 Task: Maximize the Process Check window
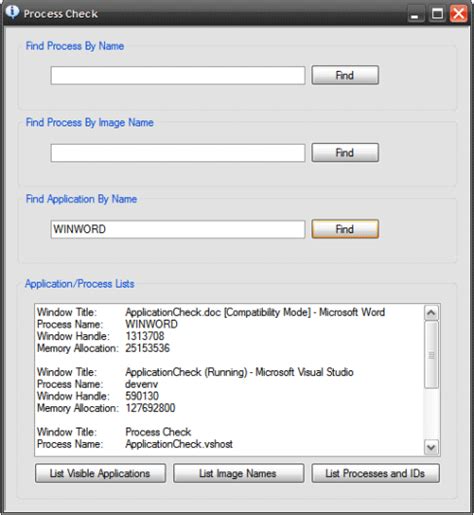pos(437,14)
